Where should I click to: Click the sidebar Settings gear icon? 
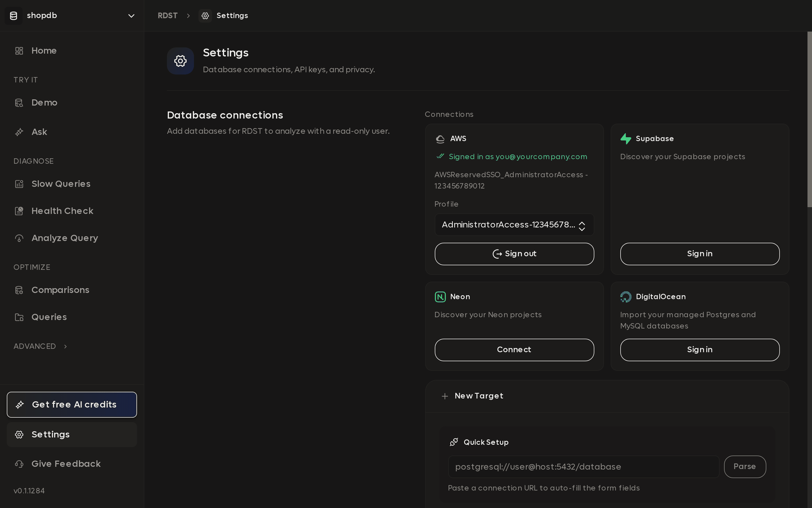[19, 434]
